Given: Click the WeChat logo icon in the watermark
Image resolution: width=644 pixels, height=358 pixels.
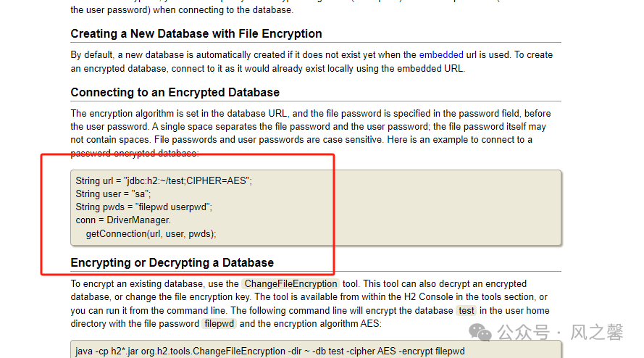Looking at the screenshot, I should [480, 332].
